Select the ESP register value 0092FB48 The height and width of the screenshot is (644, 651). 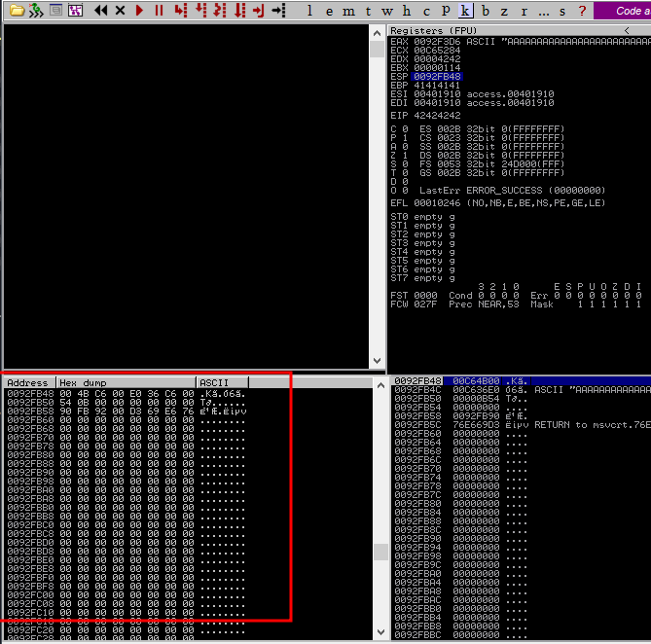pos(436,76)
